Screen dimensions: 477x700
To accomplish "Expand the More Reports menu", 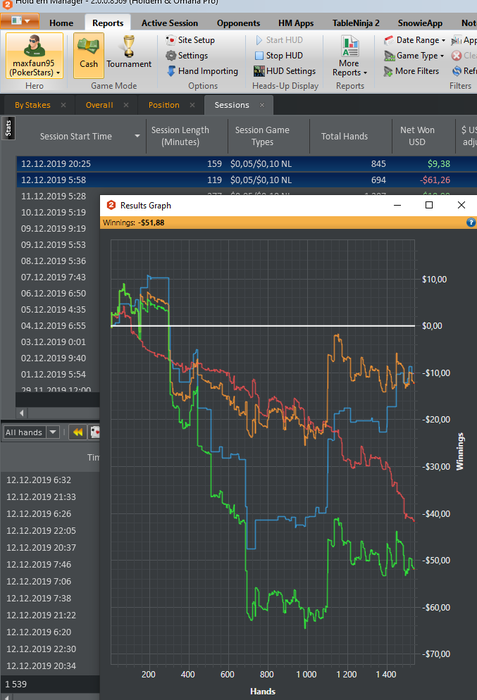I will 350,56.
